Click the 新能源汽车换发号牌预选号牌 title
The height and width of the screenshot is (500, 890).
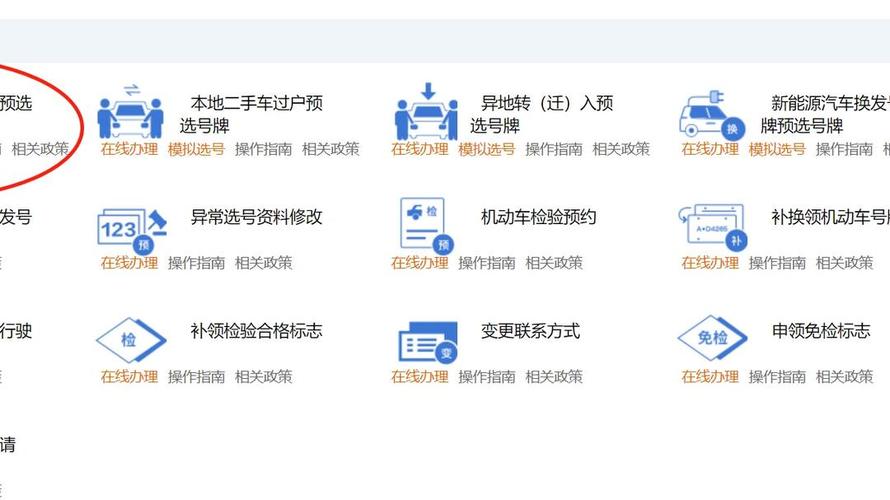(x=825, y=114)
